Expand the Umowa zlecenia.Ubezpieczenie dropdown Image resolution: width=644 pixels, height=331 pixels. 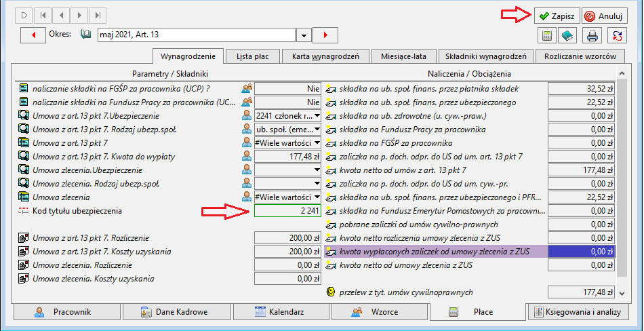click(317, 170)
